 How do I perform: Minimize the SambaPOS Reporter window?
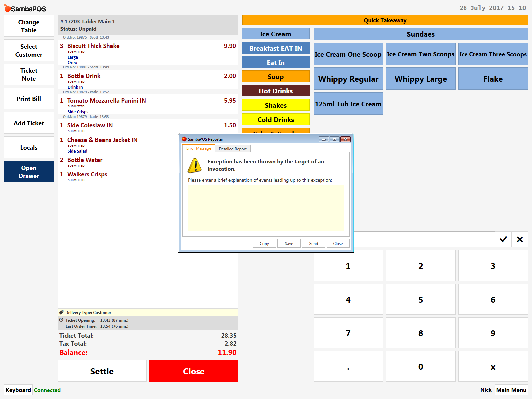click(324, 139)
